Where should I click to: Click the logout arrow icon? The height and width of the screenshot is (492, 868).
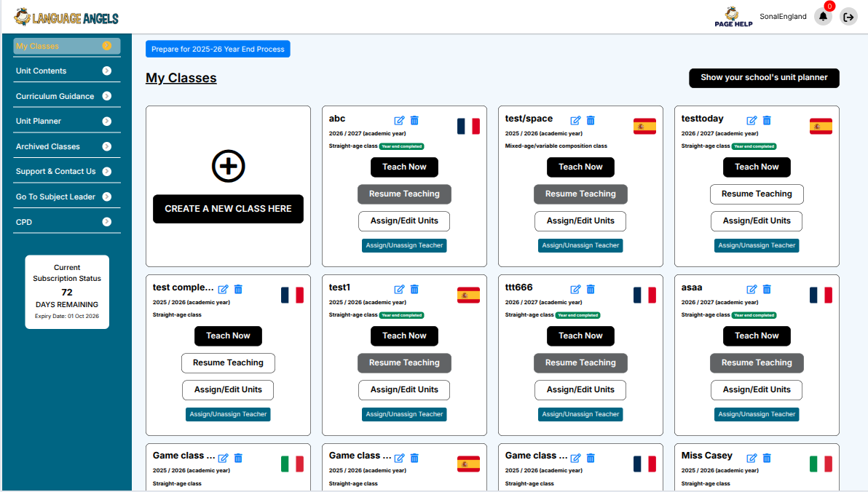(x=848, y=17)
